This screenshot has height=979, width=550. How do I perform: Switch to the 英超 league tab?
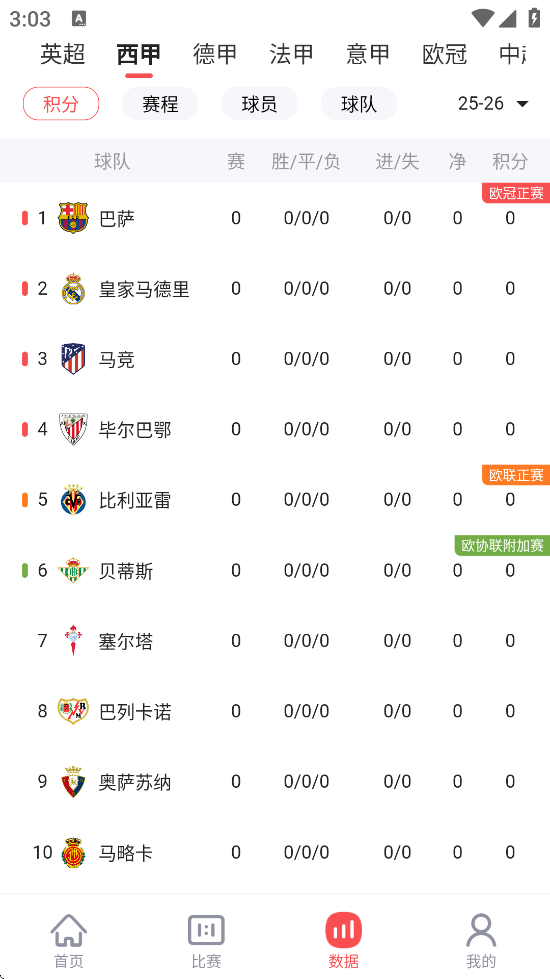tap(62, 54)
